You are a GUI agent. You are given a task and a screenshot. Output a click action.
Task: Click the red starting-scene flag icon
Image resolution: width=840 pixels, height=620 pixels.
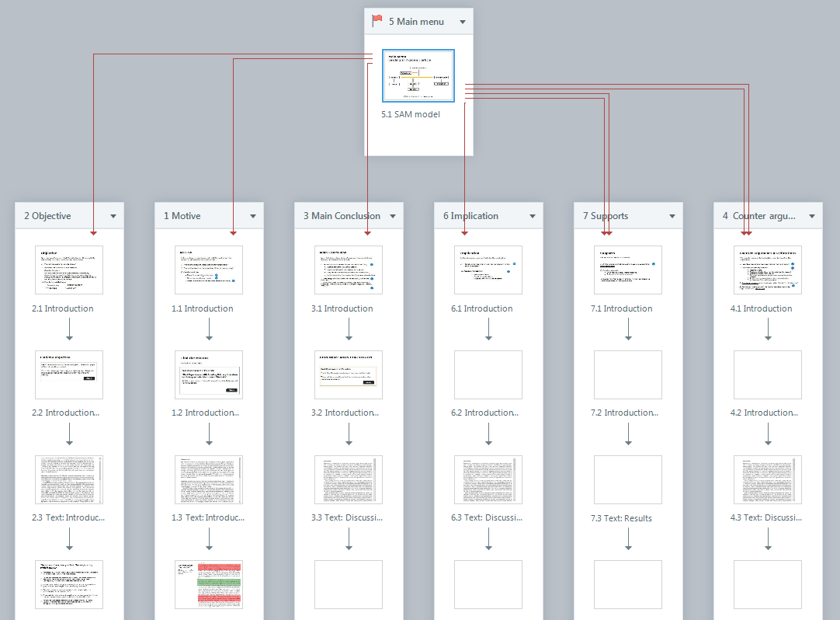(x=377, y=21)
